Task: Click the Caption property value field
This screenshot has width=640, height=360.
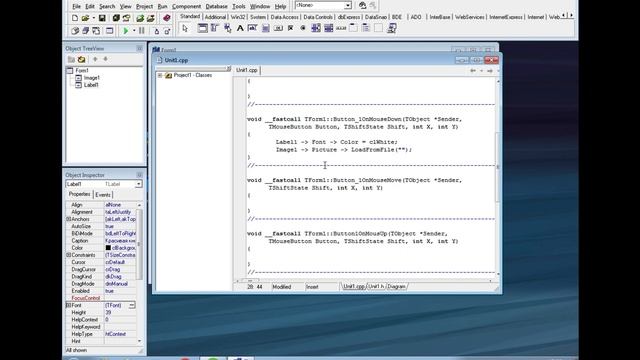Action: coord(120,241)
